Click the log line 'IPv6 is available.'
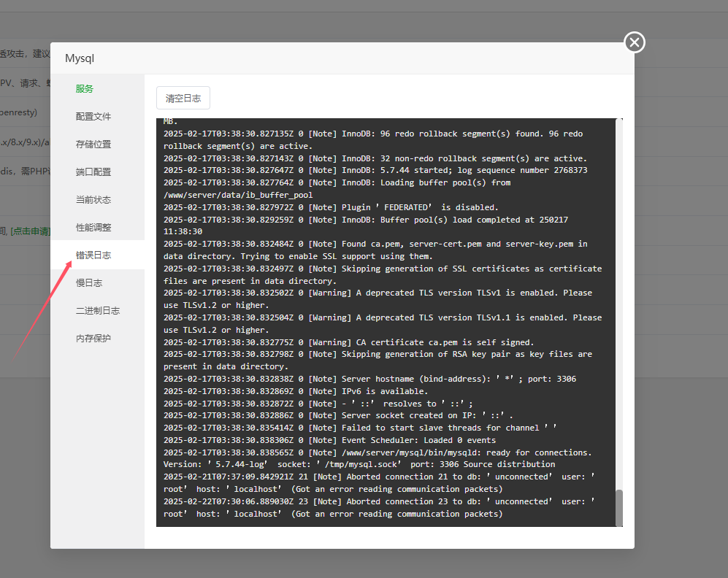The width and height of the screenshot is (728, 578). [x=296, y=391]
